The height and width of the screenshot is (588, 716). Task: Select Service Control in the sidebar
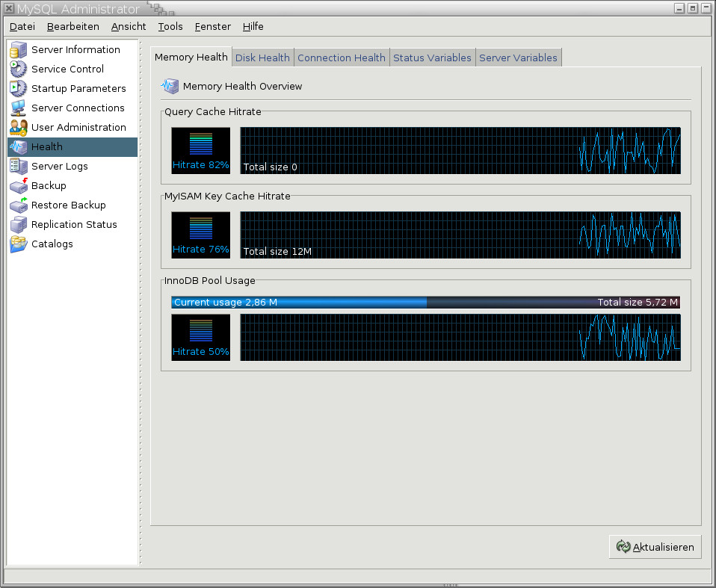click(x=73, y=69)
